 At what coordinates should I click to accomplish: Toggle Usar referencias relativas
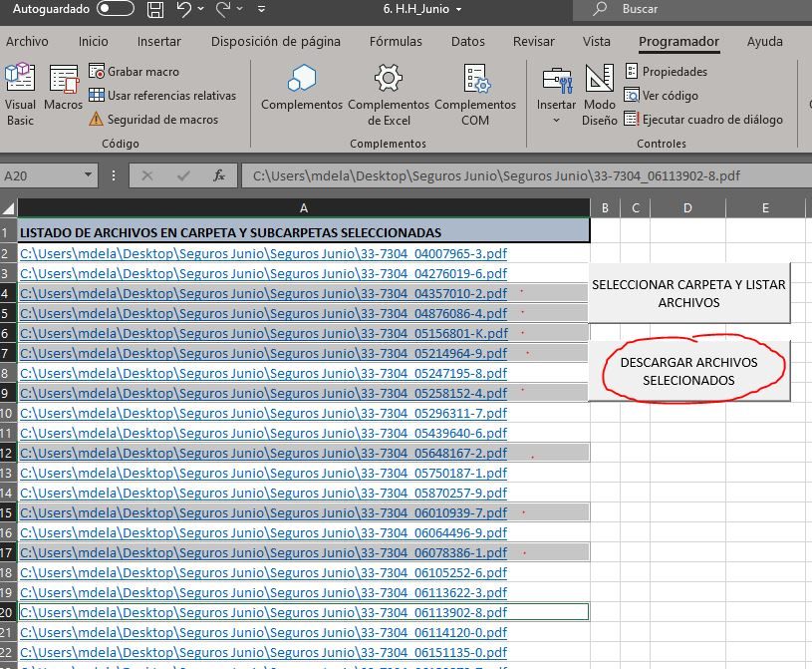click(161, 96)
